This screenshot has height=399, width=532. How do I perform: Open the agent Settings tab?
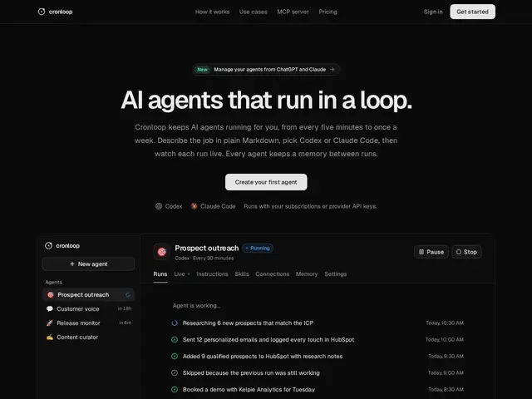point(336,273)
